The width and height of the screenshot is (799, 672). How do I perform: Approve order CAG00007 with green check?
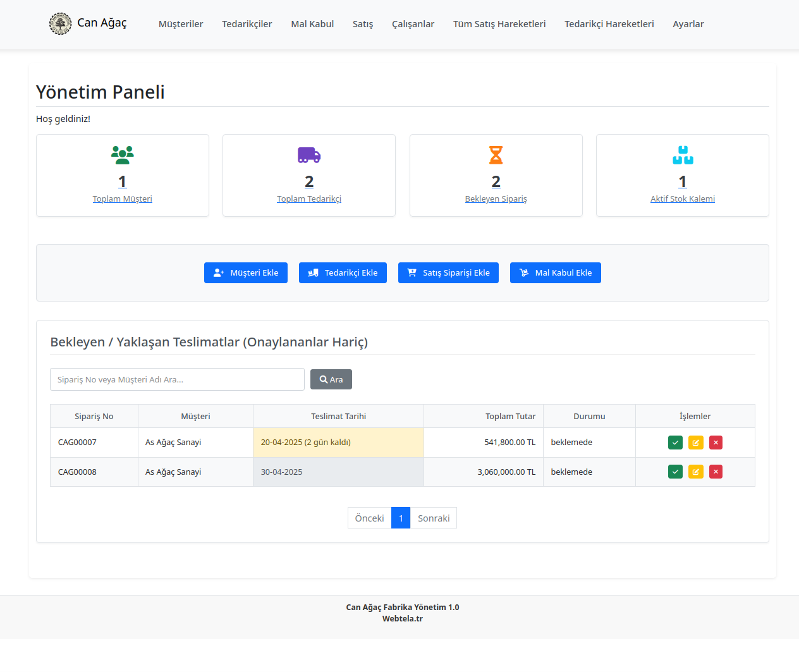pyautogui.click(x=675, y=443)
